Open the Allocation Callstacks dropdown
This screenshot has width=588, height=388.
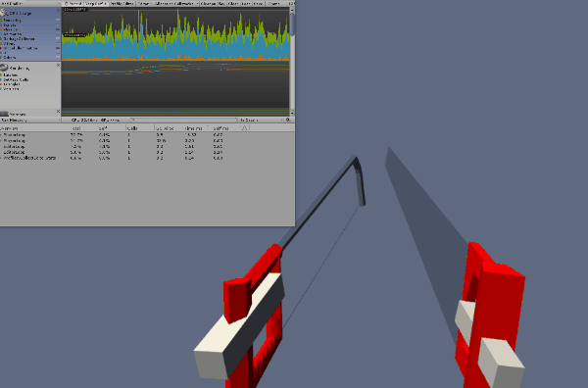pos(175,3)
